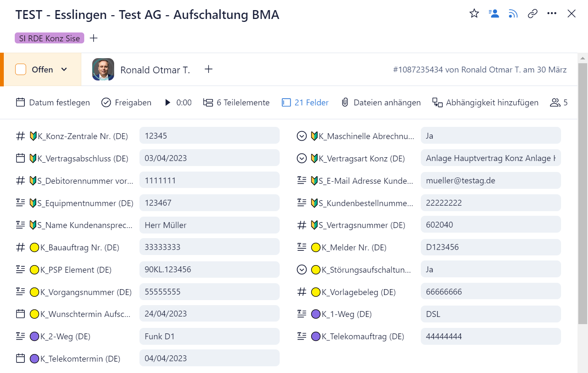Screen dimensions: 588x373
Task: Toggle the 21 Felder fields view
Action: tap(305, 102)
